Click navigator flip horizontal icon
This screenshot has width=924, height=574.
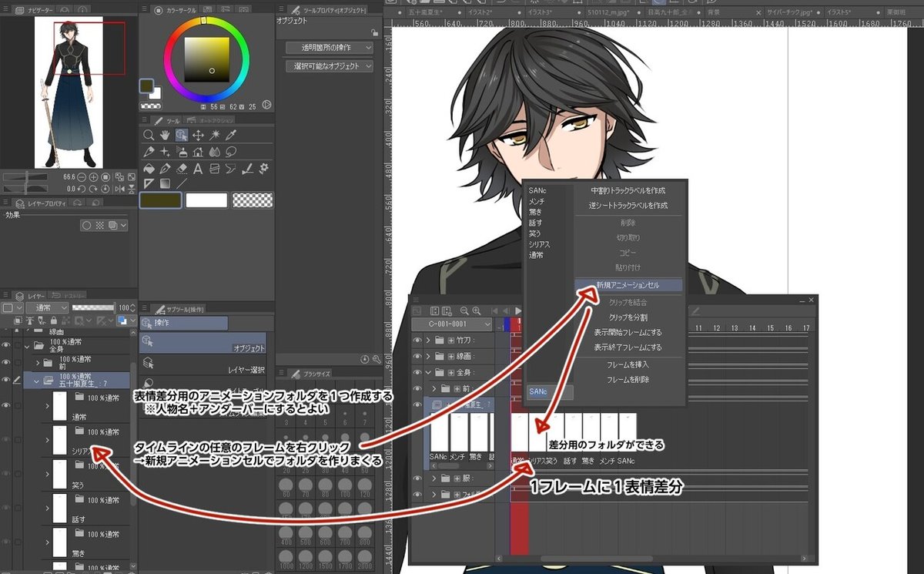[x=119, y=188]
